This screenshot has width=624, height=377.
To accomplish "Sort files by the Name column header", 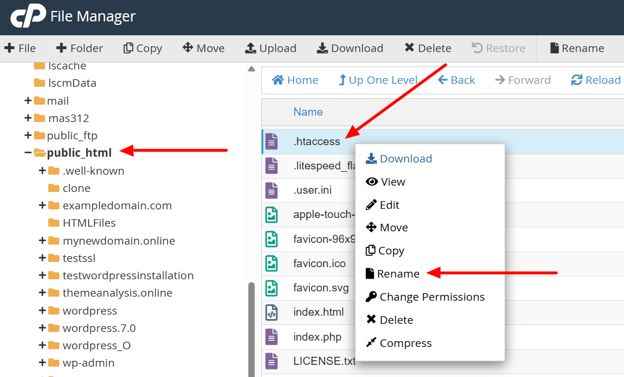I will tap(308, 112).
